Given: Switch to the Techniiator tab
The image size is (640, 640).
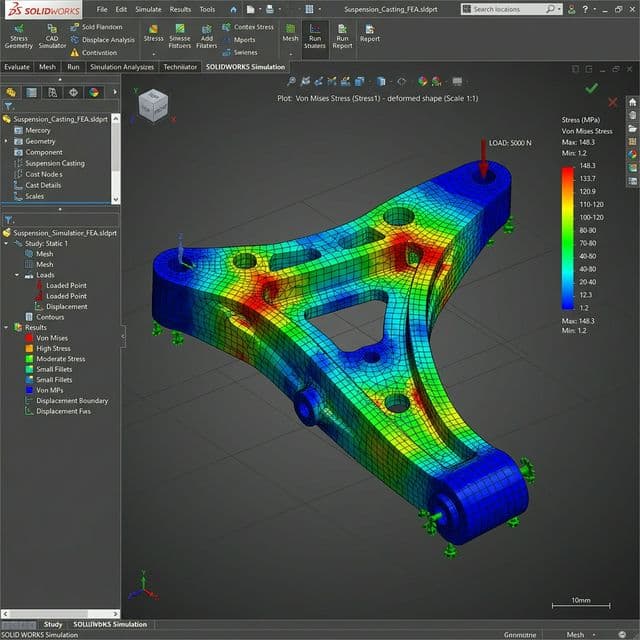Looking at the screenshot, I should point(180,67).
